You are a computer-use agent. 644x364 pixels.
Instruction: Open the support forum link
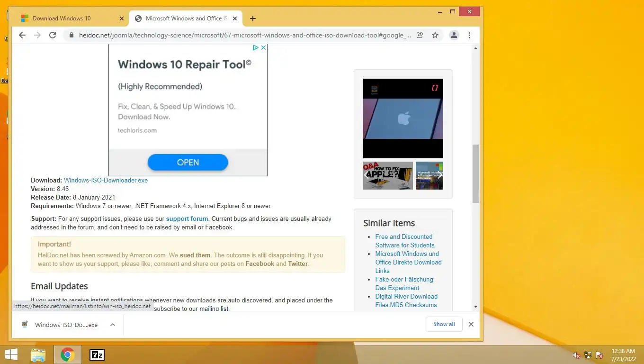coord(187,219)
